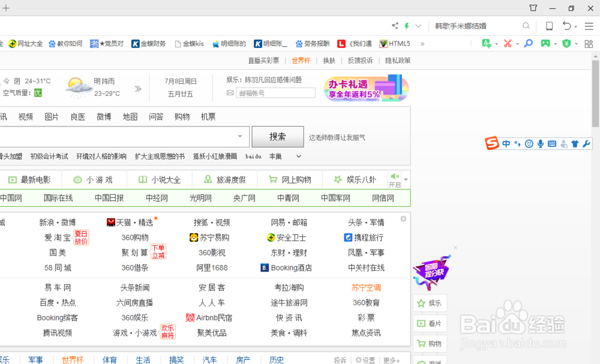600x364 pixels.
Task: Click the 购物 sidebar cart button
Action: tap(430, 344)
